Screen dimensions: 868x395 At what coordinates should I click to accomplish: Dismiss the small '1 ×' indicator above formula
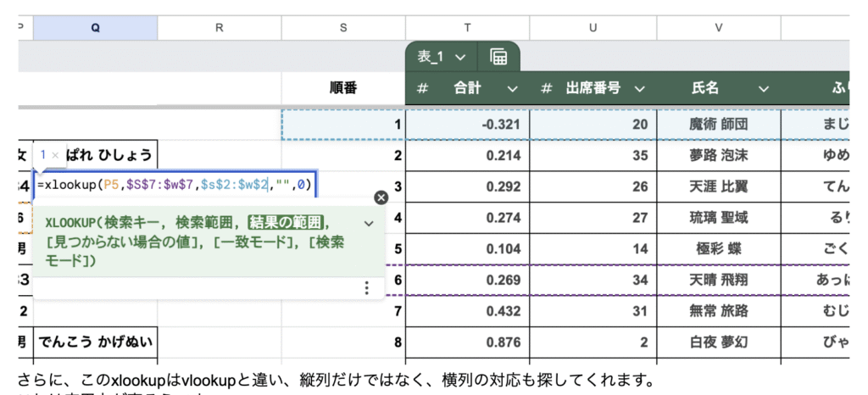(55, 155)
